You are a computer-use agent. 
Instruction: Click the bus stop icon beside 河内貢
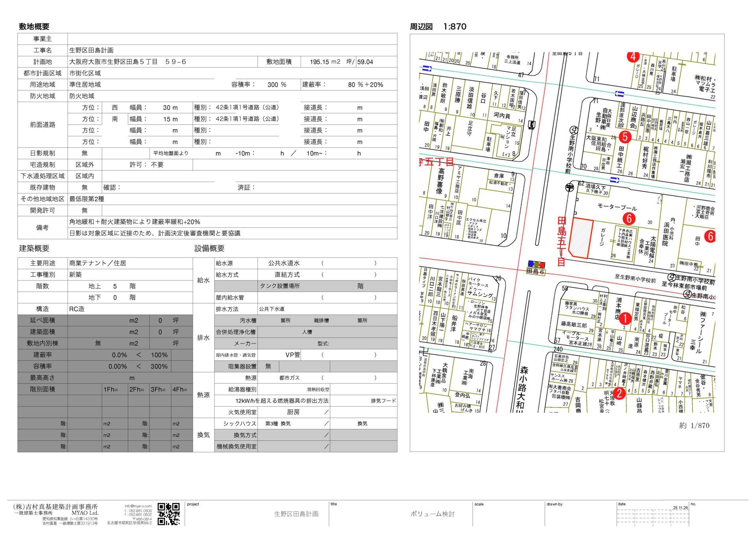532,125
